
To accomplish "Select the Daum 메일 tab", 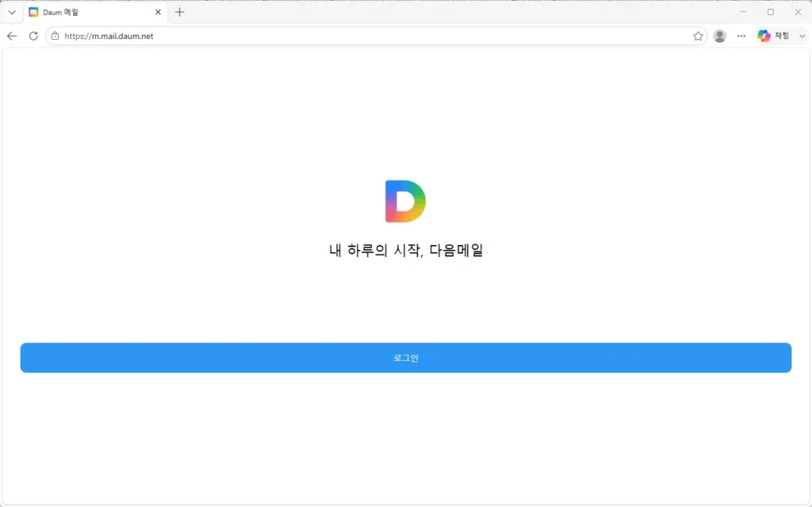I will [95, 12].
